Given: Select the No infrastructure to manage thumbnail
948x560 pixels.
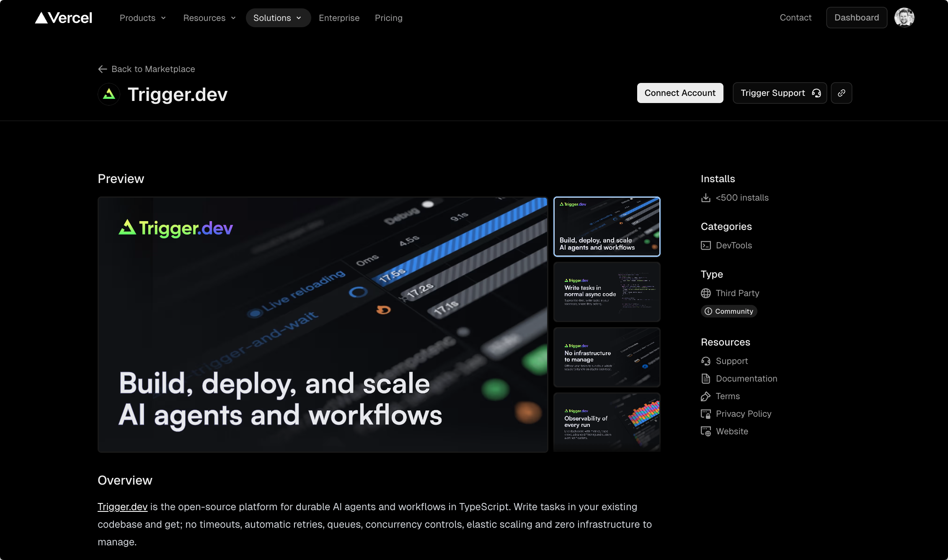Looking at the screenshot, I should click(x=607, y=357).
